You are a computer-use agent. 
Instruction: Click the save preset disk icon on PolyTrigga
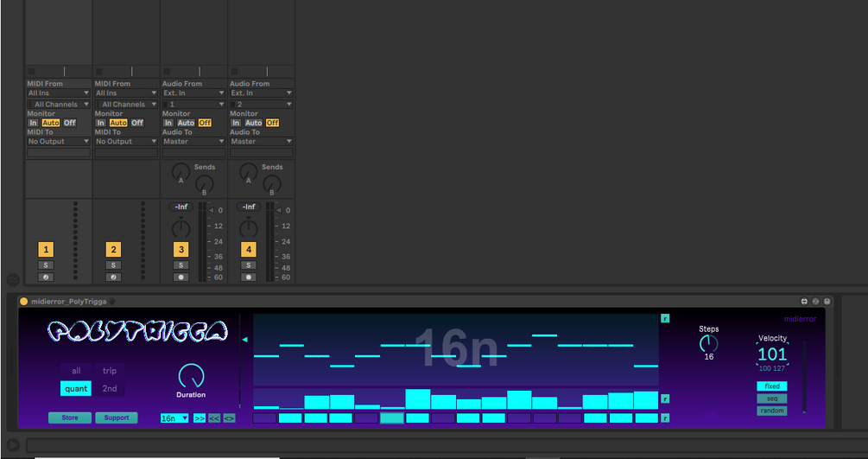coord(827,302)
